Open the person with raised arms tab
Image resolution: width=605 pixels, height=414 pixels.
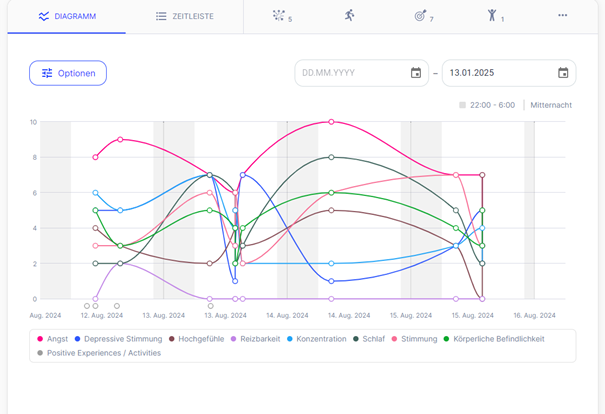[493, 16]
